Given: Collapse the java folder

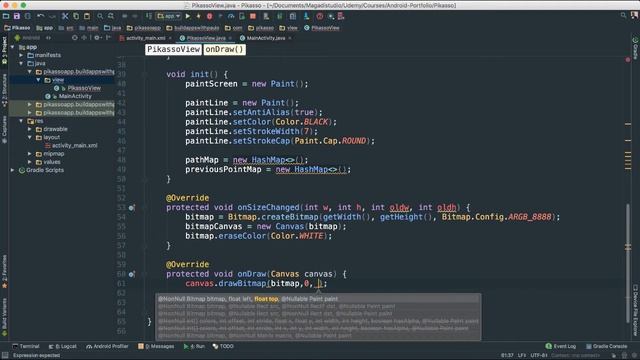Looking at the screenshot, I should pyautogui.click(x=21, y=64).
